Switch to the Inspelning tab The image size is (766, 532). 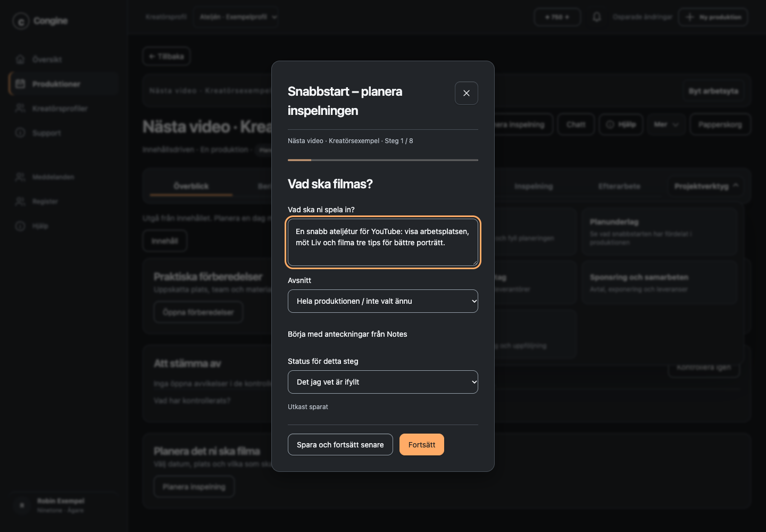(534, 186)
